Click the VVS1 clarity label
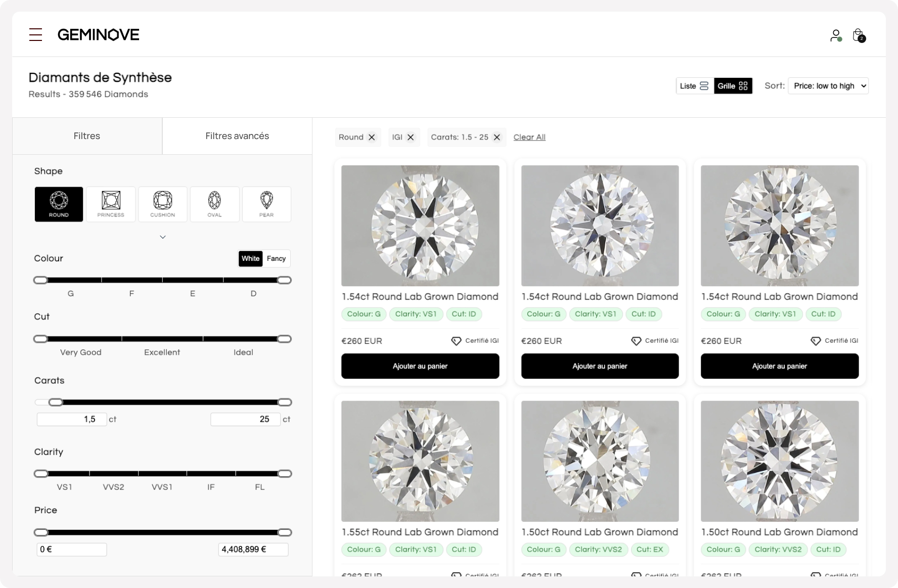This screenshot has height=588, width=898. pyautogui.click(x=162, y=487)
